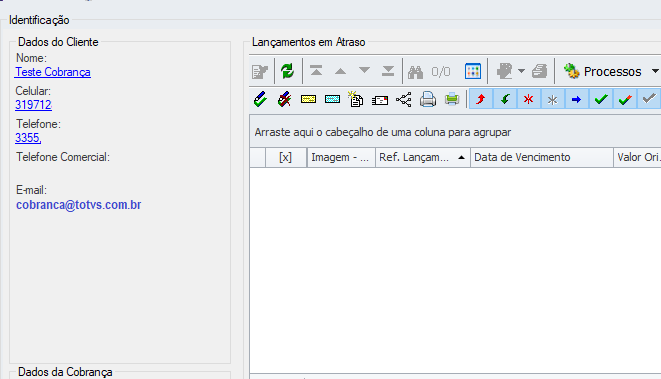Viewport: 661px width, 379px height.
Task: Click the gray puzzle piece attachments icon
Action: pyautogui.click(x=504, y=71)
